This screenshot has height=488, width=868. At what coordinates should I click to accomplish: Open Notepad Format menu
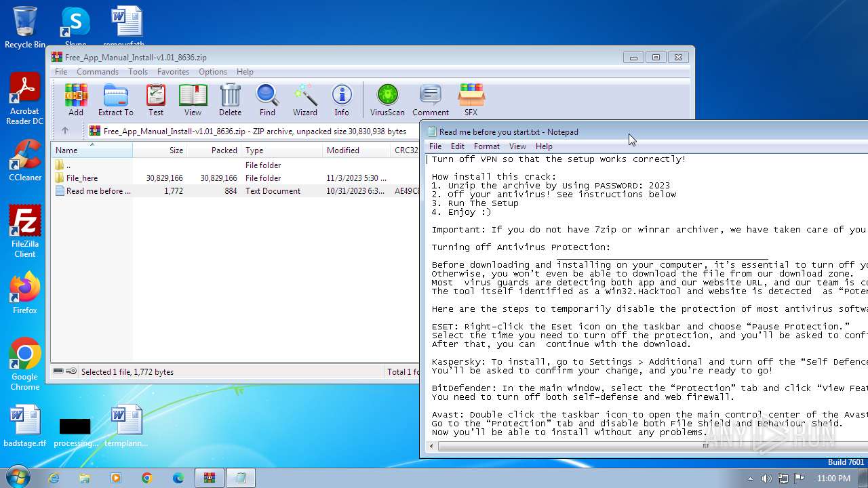pyautogui.click(x=487, y=146)
